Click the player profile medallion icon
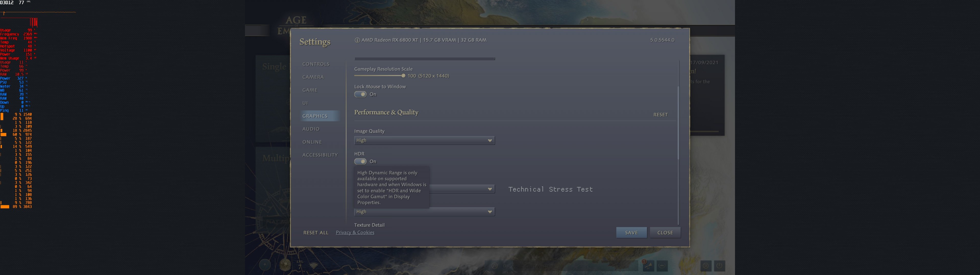This screenshot has height=275, width=980. [285, 264]
